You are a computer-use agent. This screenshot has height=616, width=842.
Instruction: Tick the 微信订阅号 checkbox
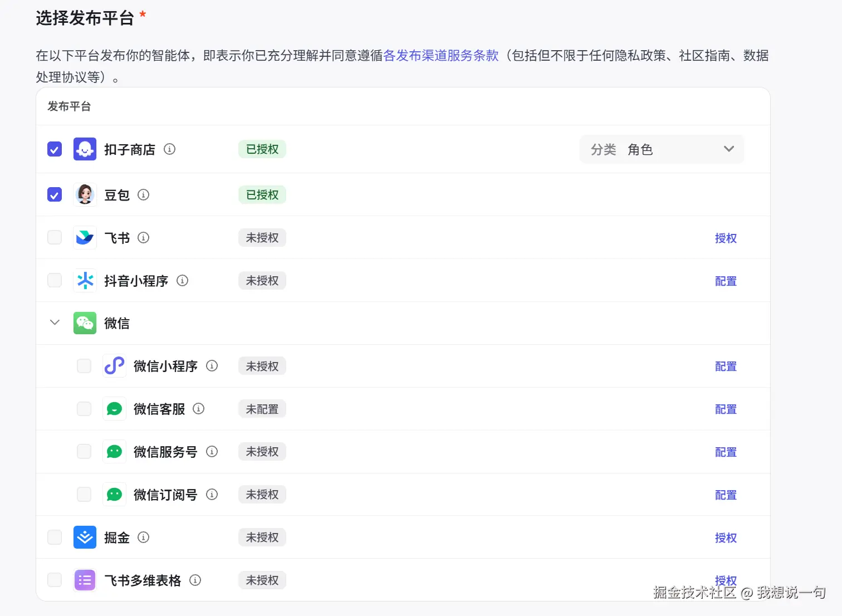[x=84, y=494]
